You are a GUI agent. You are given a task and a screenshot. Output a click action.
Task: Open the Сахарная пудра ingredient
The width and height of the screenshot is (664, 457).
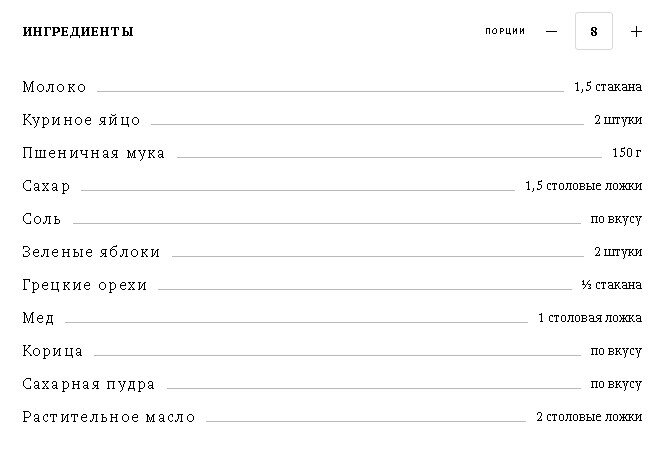[89, 384]
